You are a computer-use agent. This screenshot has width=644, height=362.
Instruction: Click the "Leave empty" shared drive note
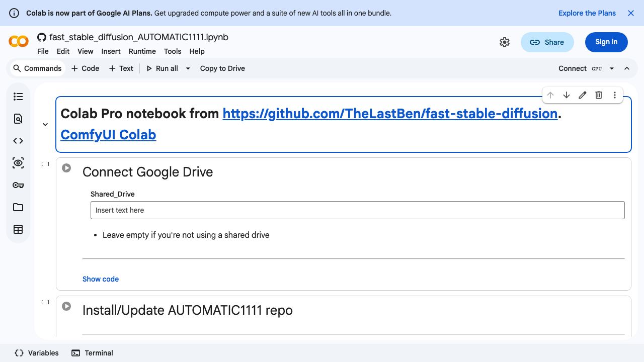[x=186, y=235]
